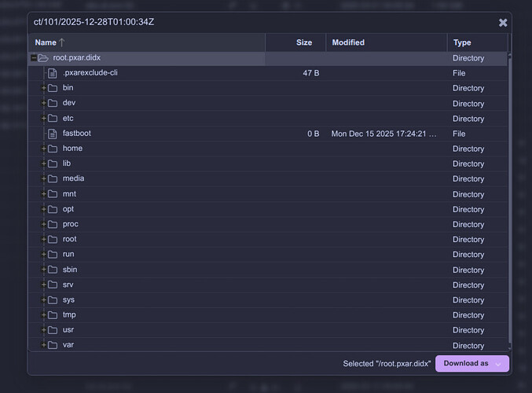Click the file icon next to fastboot
The height and width of the screenshot is (393, 532).
[53, 134]
